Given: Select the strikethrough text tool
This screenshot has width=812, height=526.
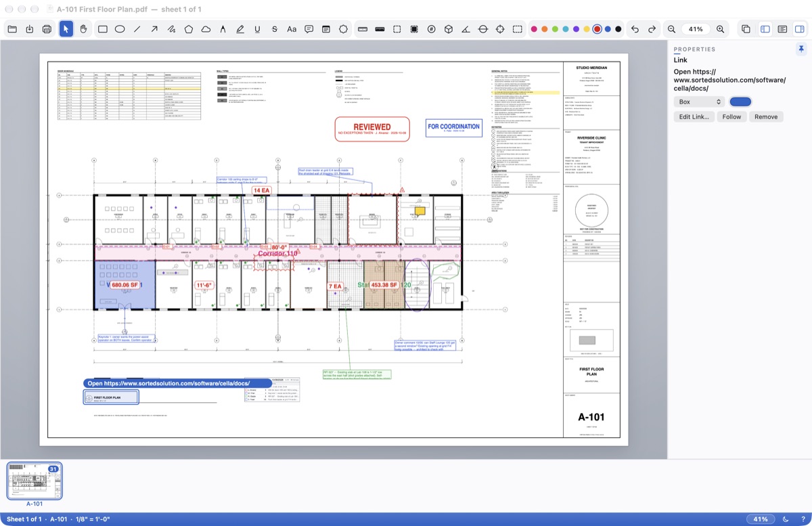Looking at the screenshot, I should coord(275,29).
